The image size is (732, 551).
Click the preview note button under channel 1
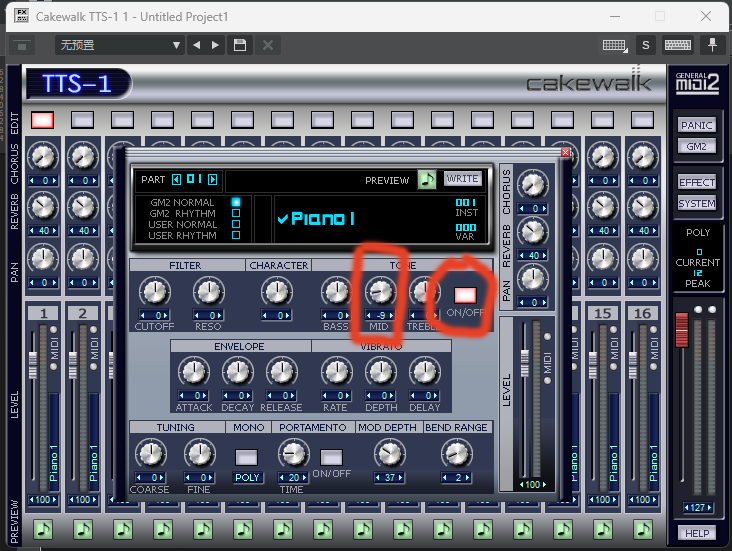[43, 529]
